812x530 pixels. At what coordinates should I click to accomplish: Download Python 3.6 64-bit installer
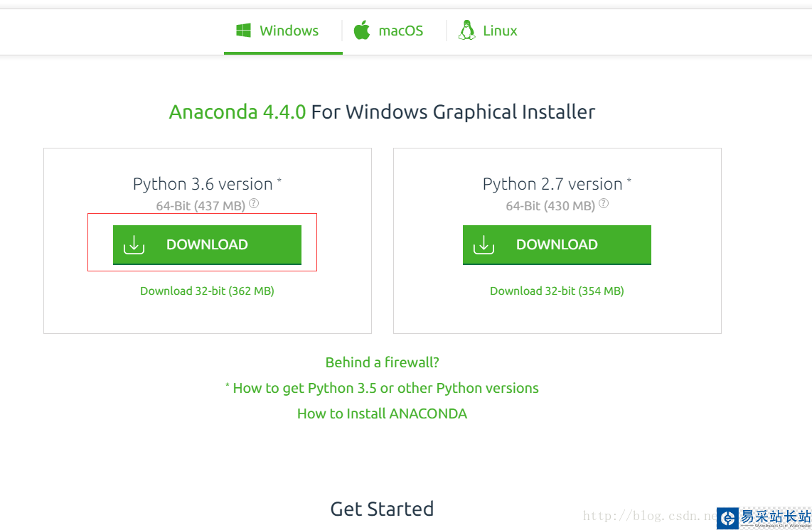point(207,244)
